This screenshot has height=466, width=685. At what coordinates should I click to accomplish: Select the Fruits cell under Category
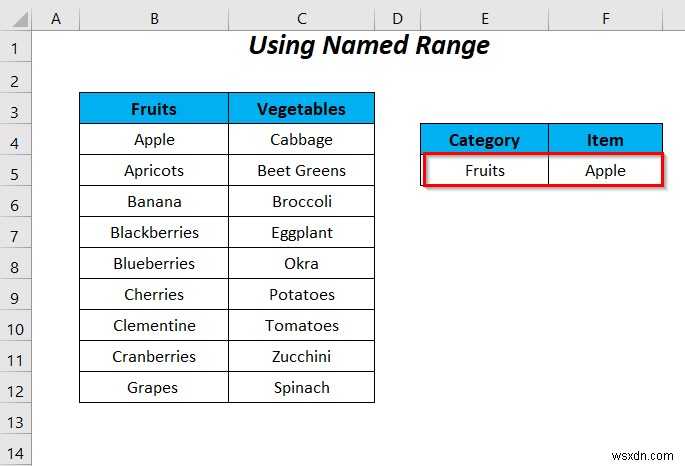coord(485,171)
